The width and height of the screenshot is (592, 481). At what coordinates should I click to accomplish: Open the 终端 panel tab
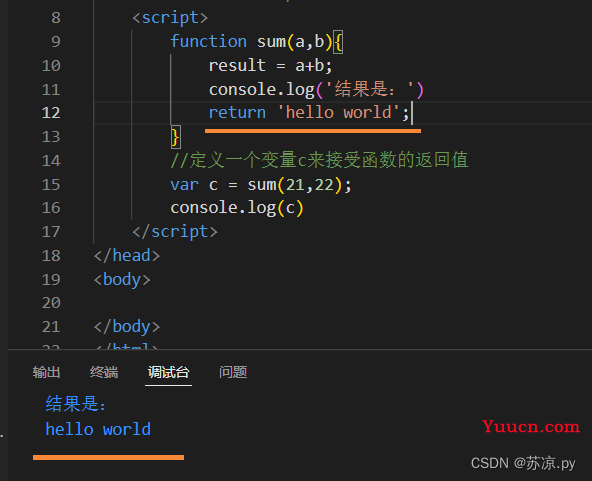(x=104, y=372)
